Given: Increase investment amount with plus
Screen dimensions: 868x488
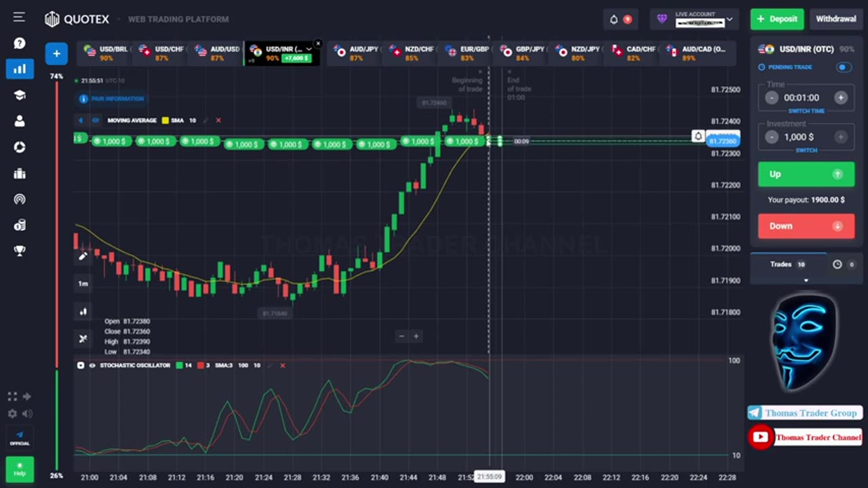Looking at the screenshot, I should 840,137.
